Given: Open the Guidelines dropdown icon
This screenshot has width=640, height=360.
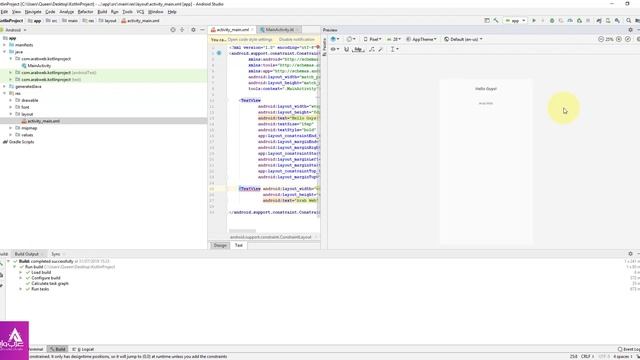Looking at the screenshot, I should click(x=394, y=49).
